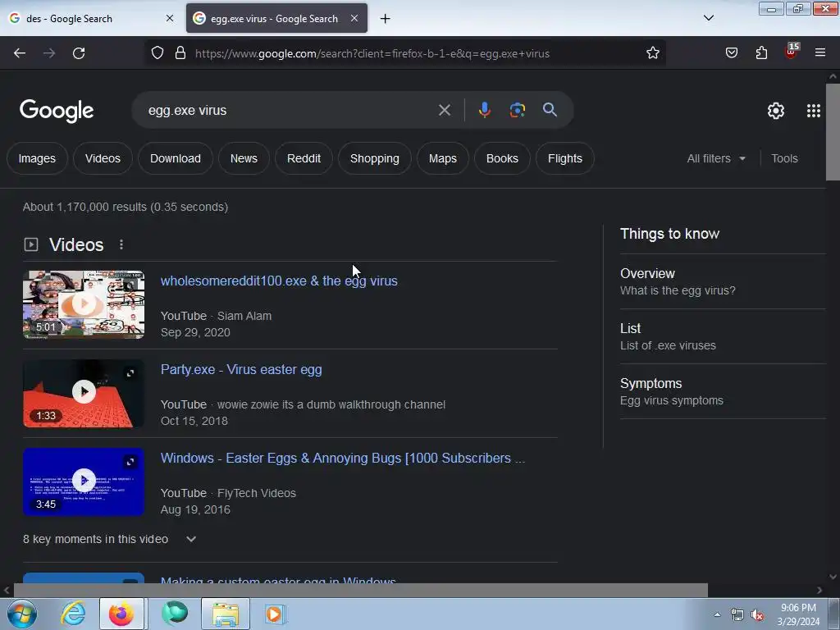
Task: Select the News filter chip
Action: (244, 158)
